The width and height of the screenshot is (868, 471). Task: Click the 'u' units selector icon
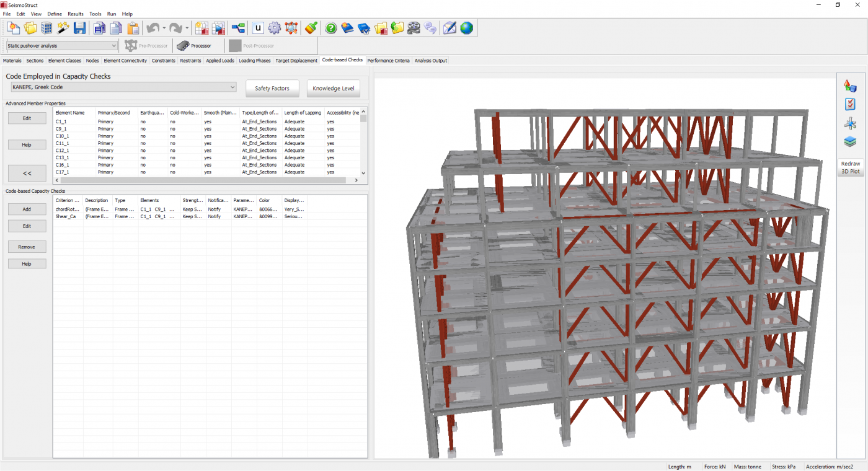click(258, 28)
